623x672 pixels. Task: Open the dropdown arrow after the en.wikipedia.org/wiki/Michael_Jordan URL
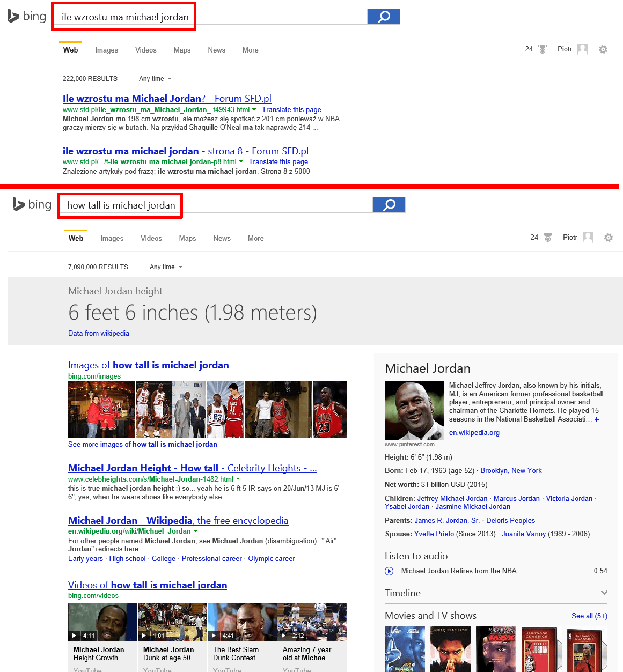(195, 531)
